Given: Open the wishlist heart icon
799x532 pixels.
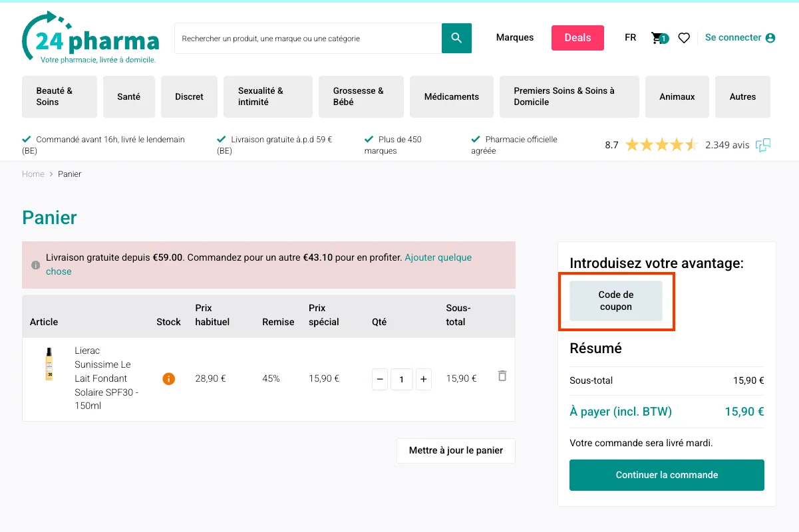Looking at the screenshot, I should [684, 38].
